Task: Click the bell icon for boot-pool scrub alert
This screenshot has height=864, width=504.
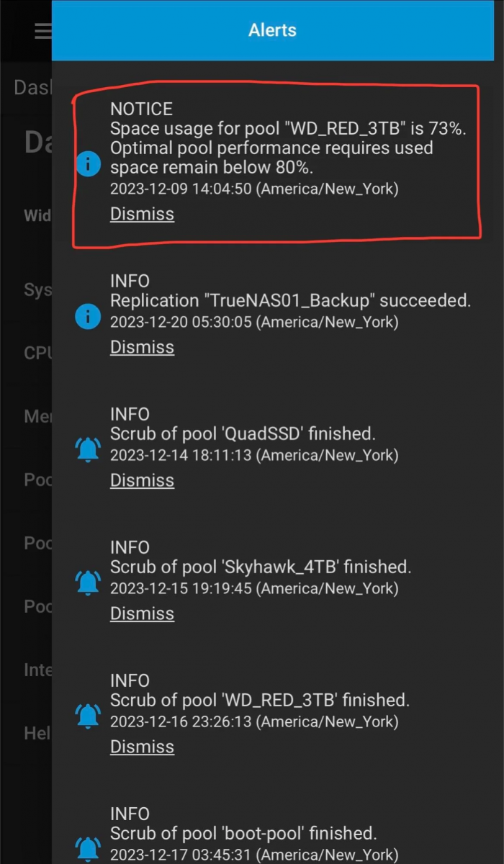Action: 88,848
